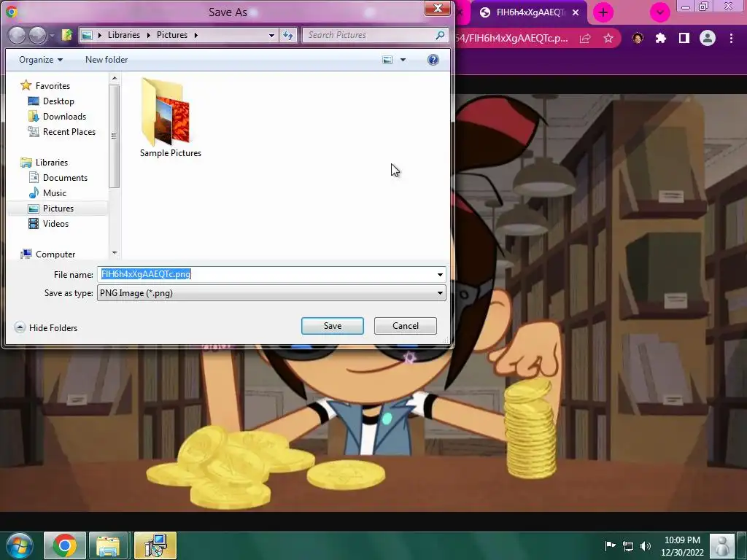Image resolution: width=747 pixels, height=560 pixels.
Task: Toggle the Chrome side panel icon
Action: coord(684,38)
